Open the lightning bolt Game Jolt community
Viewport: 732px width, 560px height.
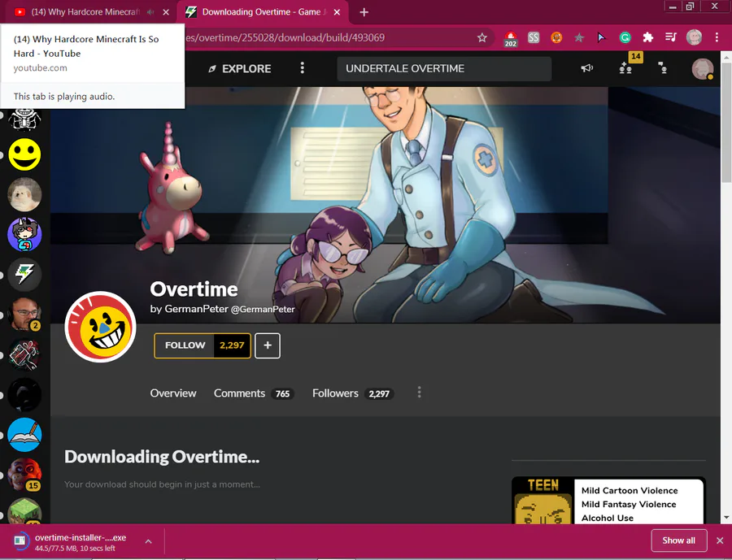24,275
